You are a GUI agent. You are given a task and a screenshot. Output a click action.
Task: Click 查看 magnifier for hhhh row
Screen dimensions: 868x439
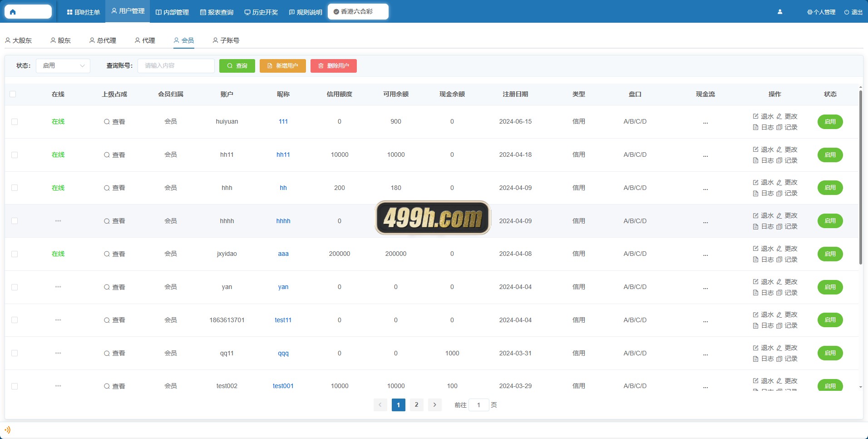click(107, 221)
